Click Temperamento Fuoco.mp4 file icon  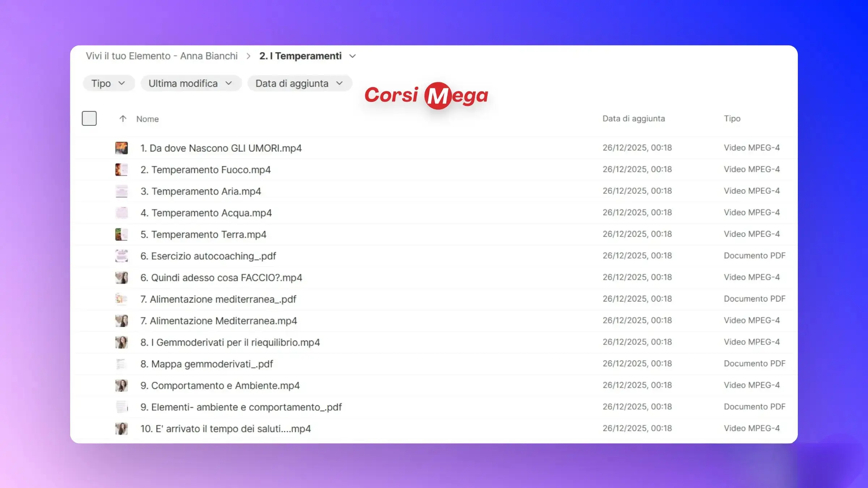click(122, 170)
